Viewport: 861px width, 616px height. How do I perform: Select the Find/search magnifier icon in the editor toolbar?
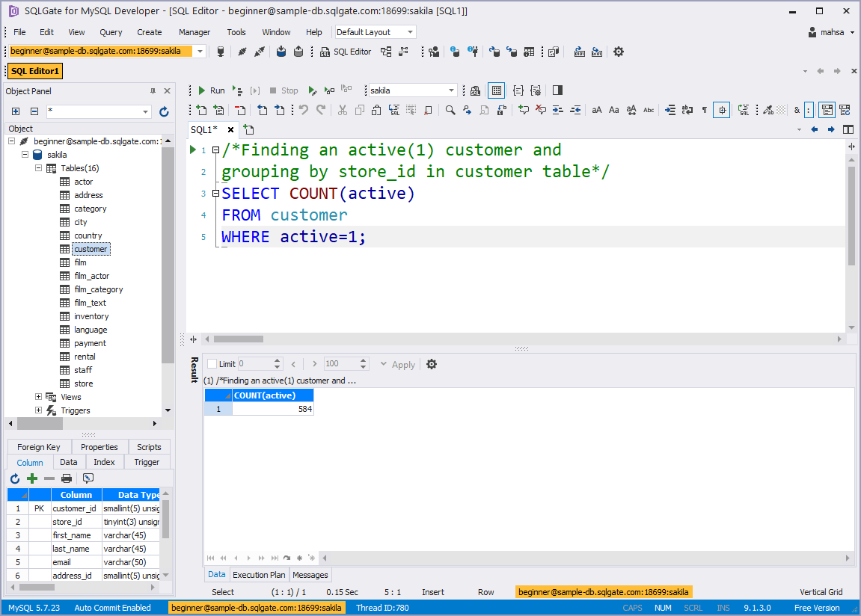pyautogui.click(x=449, y=110)
